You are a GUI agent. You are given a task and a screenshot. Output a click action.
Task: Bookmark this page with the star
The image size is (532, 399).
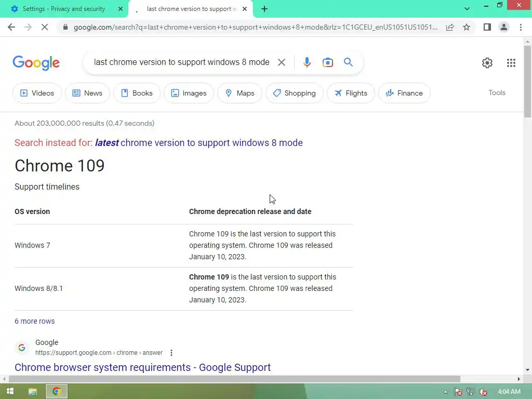tap(467, 27)
